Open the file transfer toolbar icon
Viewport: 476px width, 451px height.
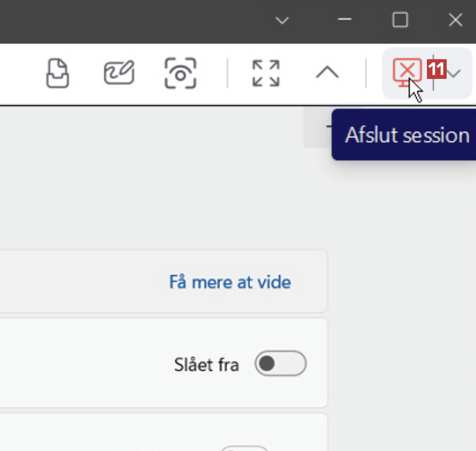[57, 73]
